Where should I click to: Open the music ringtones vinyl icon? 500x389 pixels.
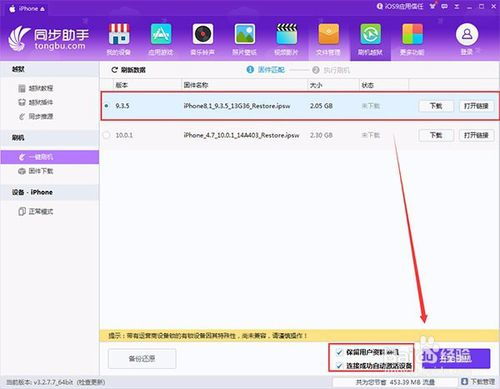click(203, 34)
